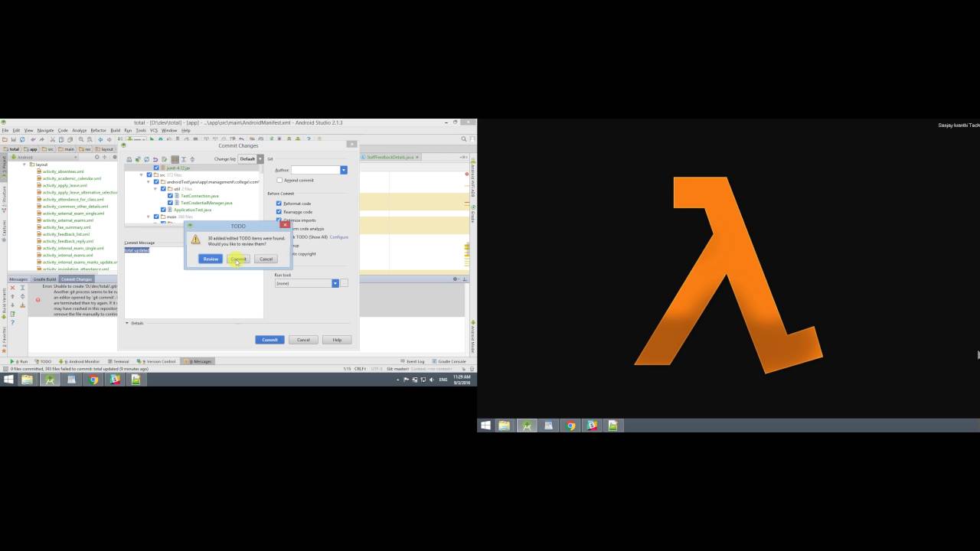Open the VCS menu
This screenshot has height=551, width=980.
point(153,131)
